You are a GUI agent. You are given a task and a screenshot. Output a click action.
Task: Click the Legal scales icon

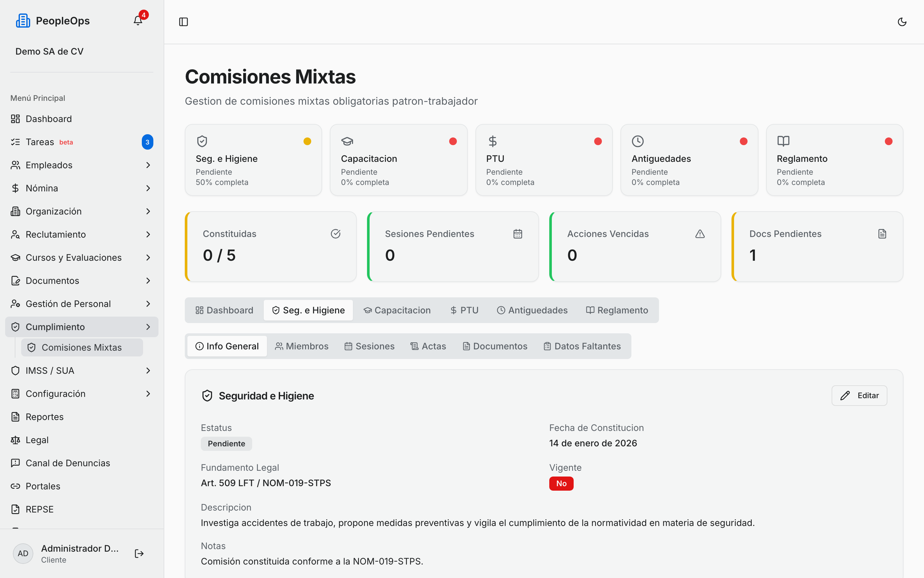(x=15, y=440)
